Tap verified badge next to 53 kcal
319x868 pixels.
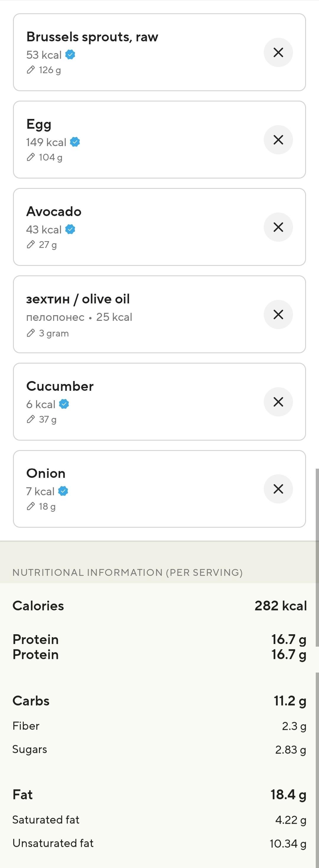[70, 54]
